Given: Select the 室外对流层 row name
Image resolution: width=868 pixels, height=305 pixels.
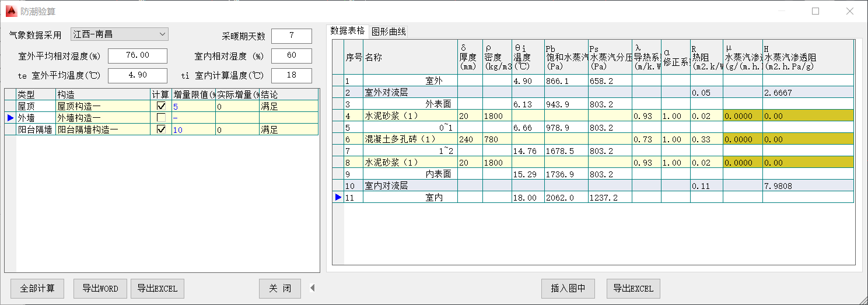Looking at the screenshot, I should click(x=410, y=92).
